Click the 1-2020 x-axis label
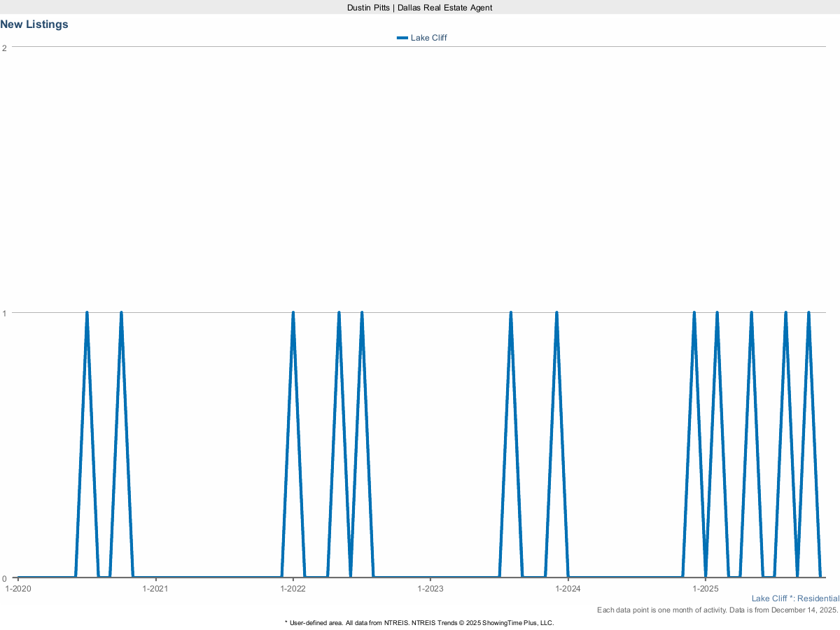The width and height of the screenshot is (840, 630). click(x=18, y=589)
